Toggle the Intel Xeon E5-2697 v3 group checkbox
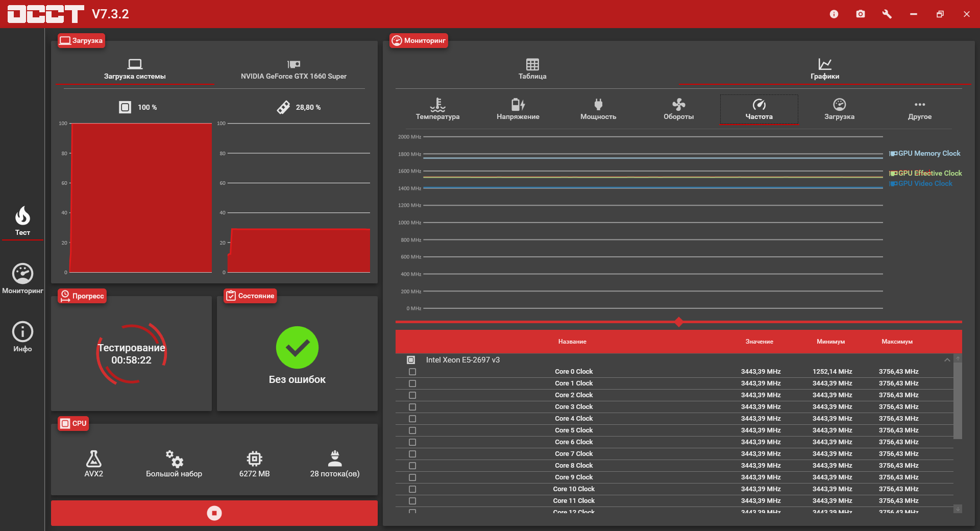Screen dimensions: 980x531 point(411,360)
